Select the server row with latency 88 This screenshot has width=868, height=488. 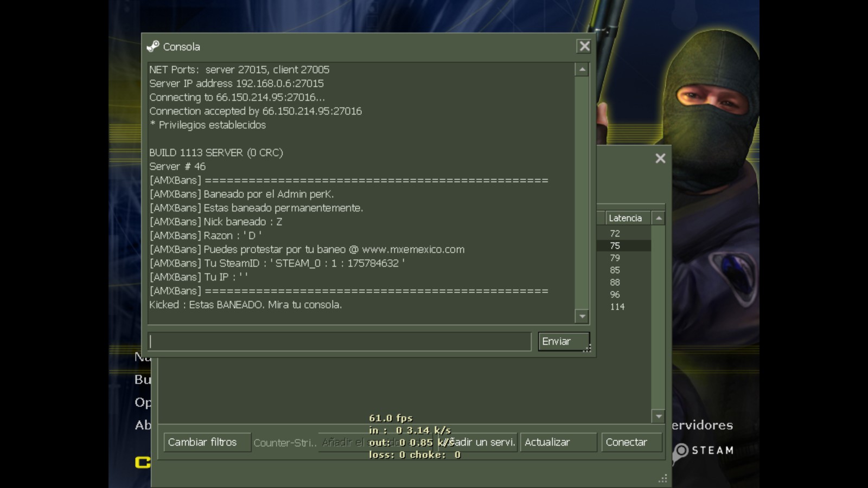point(624,282)
